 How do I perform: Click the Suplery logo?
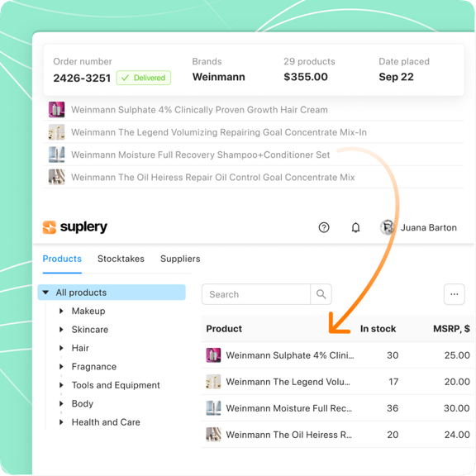click(x=75, y=227)
